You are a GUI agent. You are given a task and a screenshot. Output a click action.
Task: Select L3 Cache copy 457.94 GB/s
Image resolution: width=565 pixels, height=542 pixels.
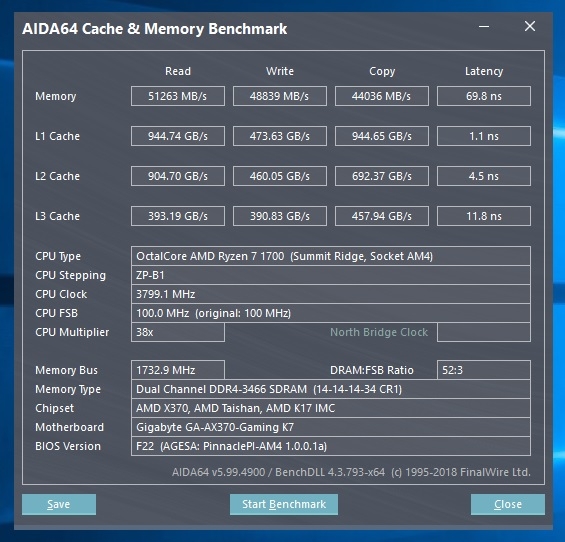pos(382,216)
